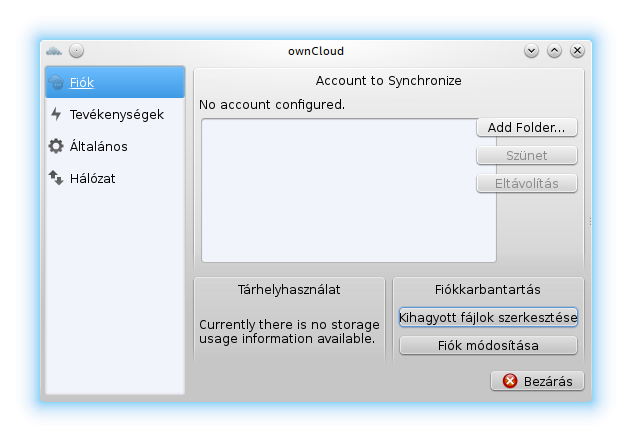Click the round pin button in title bar
This screenshot has width=632, height=442.
(x=77, y=51)
